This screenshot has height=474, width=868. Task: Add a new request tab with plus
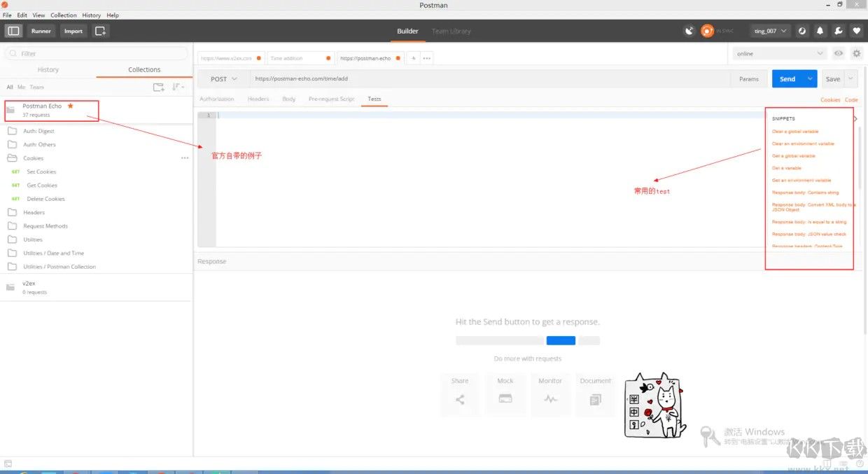(x=413, y=58)
